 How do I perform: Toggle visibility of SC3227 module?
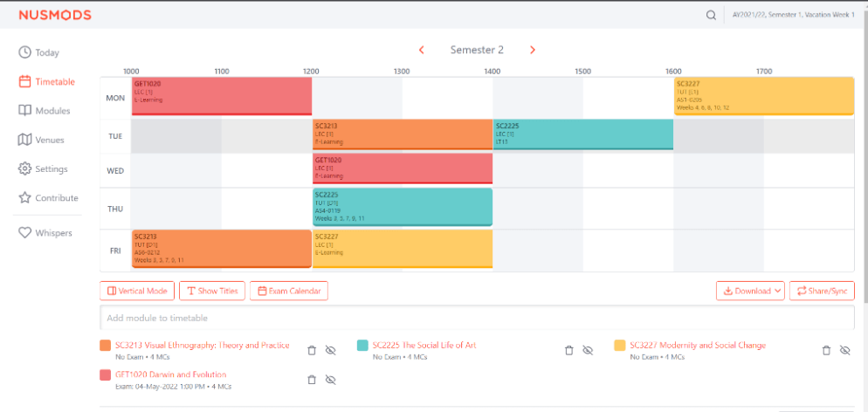point(844,350)
